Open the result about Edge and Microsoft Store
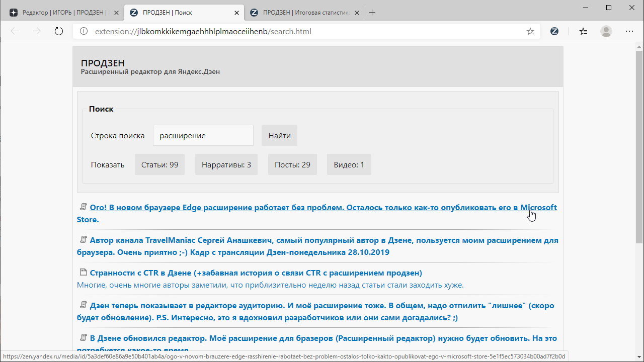Image resolution: width=644 pixels, height=362 pixels. (317, 213)
